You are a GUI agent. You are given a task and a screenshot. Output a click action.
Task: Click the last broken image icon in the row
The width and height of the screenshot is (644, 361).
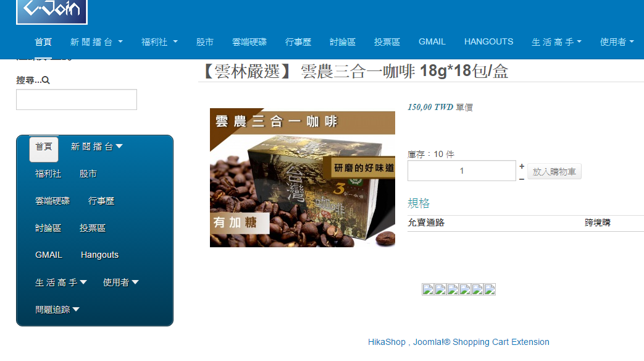pyautogui.click(x=490, y=289)
